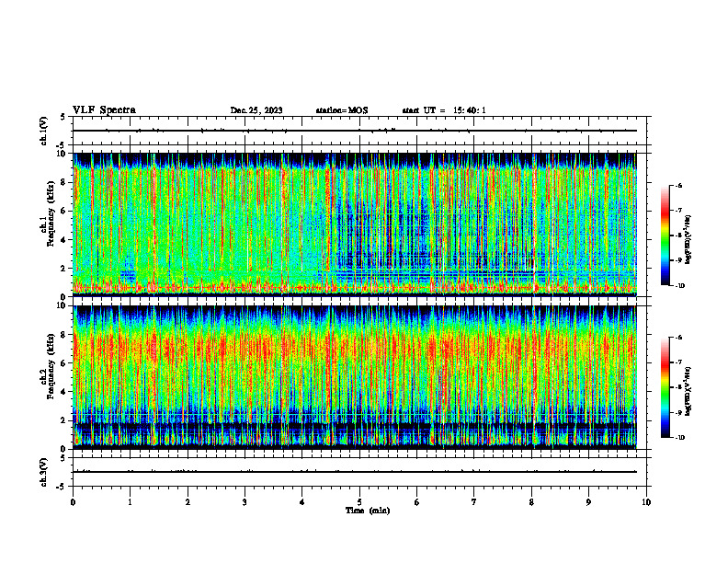Click the ch.1 voltage waveform trace
Image resolution: width=728 pixels, height=563 pixels.
(x=355, y=131)
